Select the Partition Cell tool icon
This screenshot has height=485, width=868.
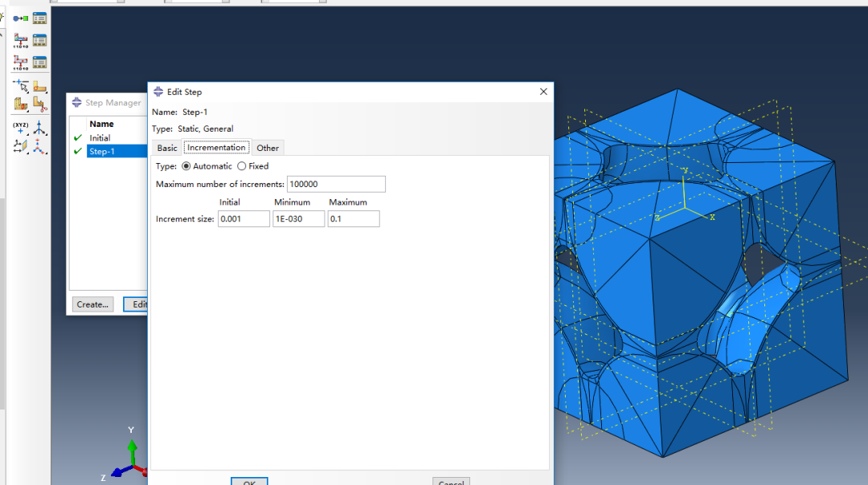20,104
